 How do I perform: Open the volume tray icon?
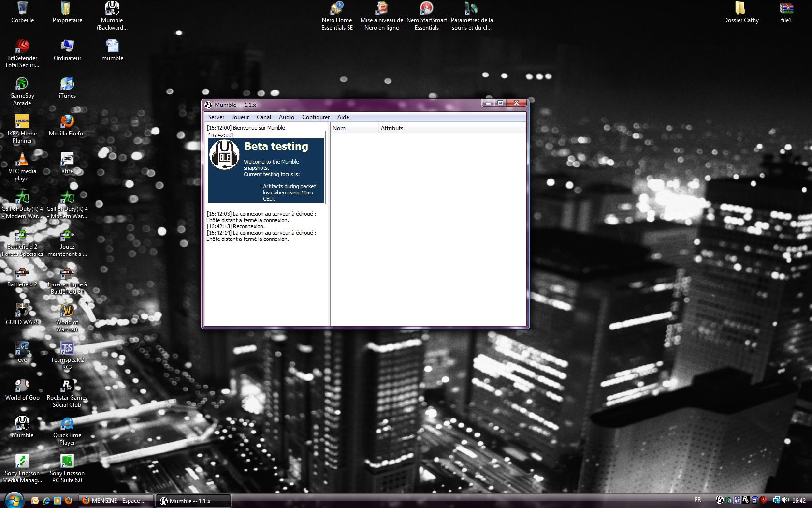tap(784, 500)
